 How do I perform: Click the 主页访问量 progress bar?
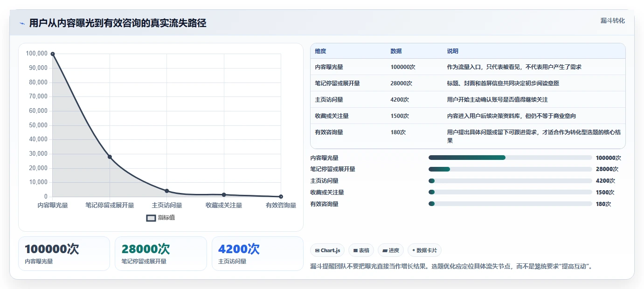[x=510, y=181]
